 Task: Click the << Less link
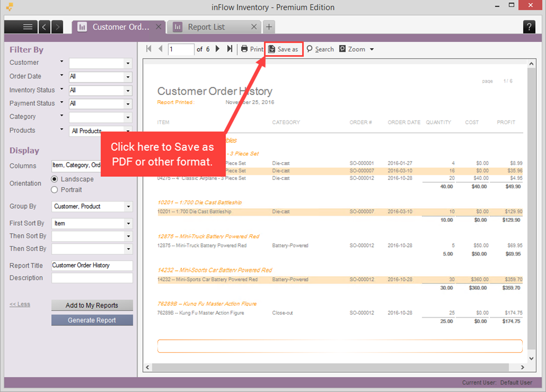(20, 304)
